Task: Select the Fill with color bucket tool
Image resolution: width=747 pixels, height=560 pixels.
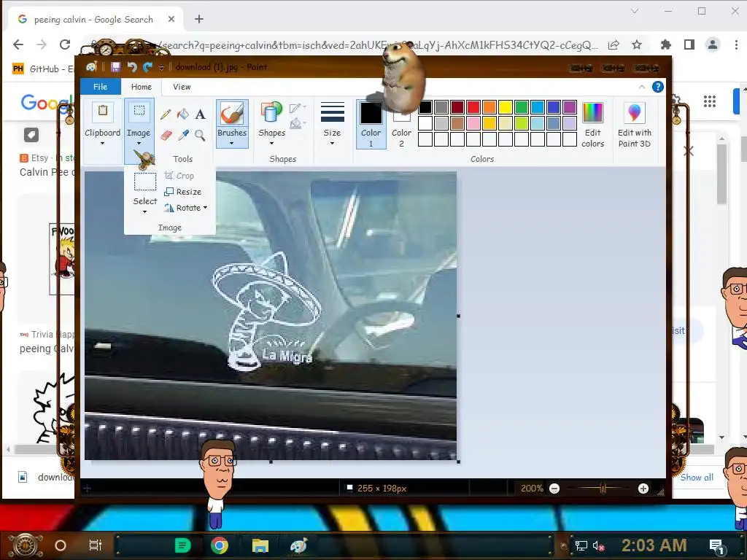Action: (x=183, y=114)
